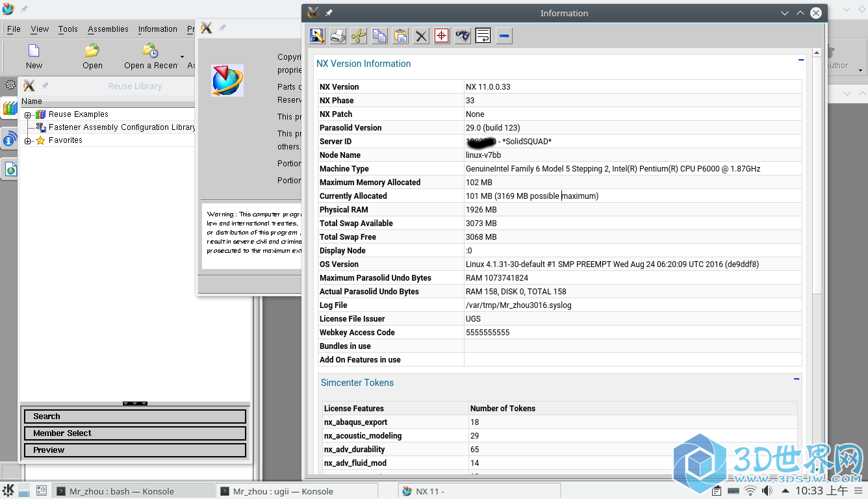This screenshot has height=499, width=868.
Task: Open resource bar settings gear
Action: (10, 85)
